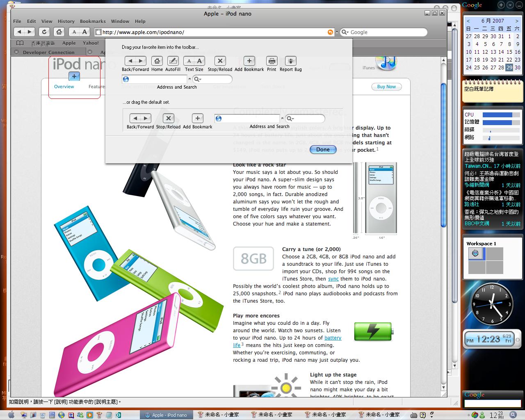
Task: Open the Show All Bookmarks book icon
Action: pos(20,43)
